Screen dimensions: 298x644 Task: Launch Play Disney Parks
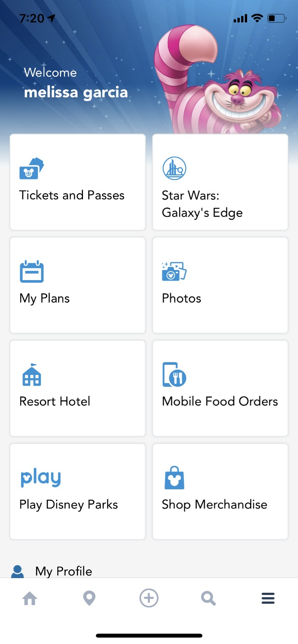77,491
